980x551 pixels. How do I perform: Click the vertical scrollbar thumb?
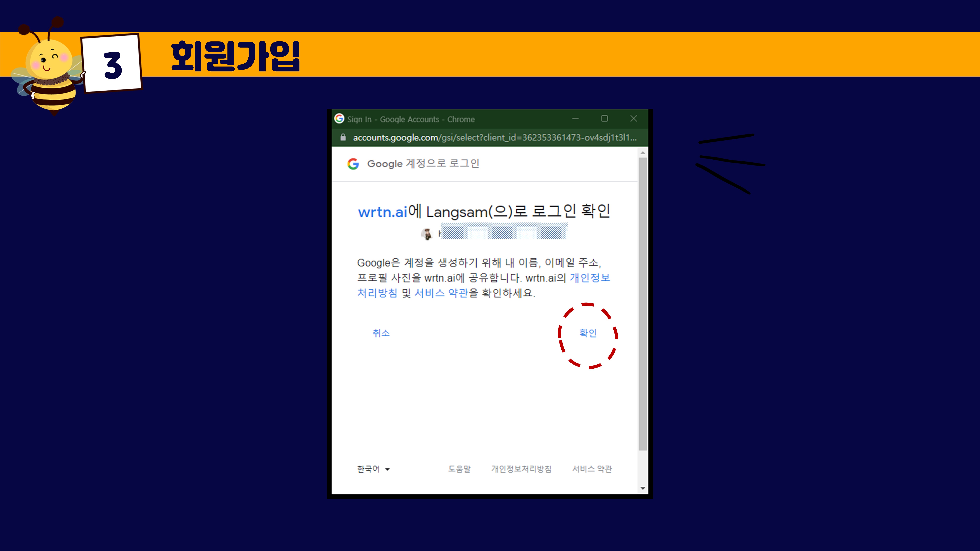(643, 304)
